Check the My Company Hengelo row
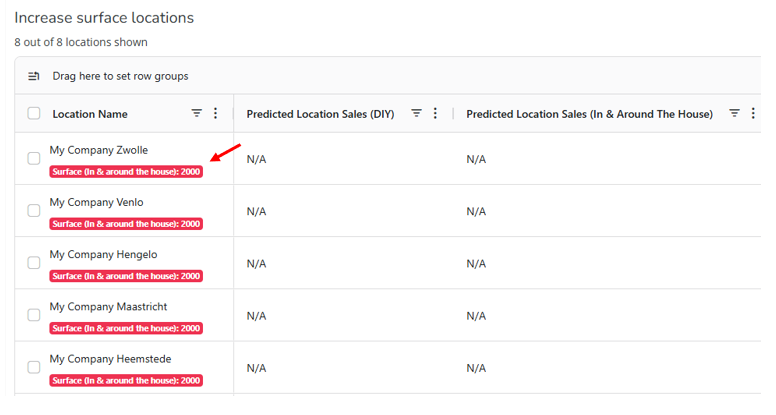Image resolution: width=776 pixels, height=415 pixels. (34, 263)
